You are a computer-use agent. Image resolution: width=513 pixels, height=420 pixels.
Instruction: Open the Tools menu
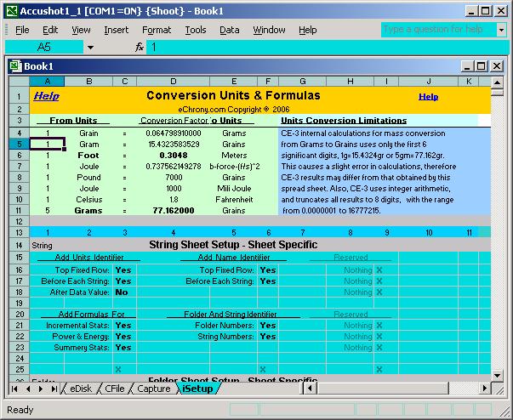click(196, 30)
